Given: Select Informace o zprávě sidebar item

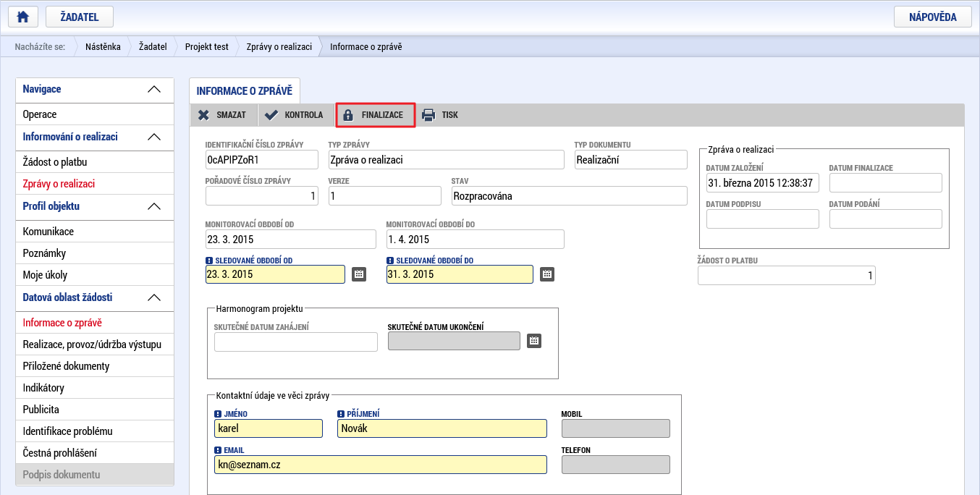Looking at the screenshot, I should tap(95, 323).
